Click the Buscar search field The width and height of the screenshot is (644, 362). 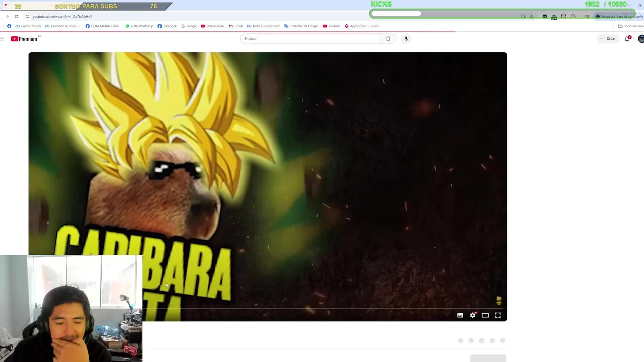point(310,39)
